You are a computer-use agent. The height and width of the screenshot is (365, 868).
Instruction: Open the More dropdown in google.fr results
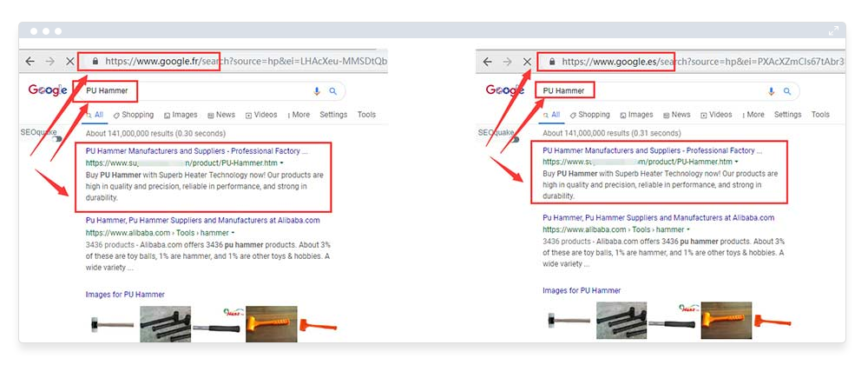pos(298,115)
